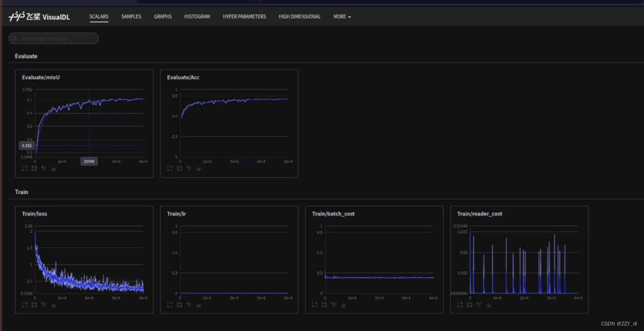Viewport: 644px width, 331px height.
Task: Go to the GRAPHS tab
Action: coord(163,17)
